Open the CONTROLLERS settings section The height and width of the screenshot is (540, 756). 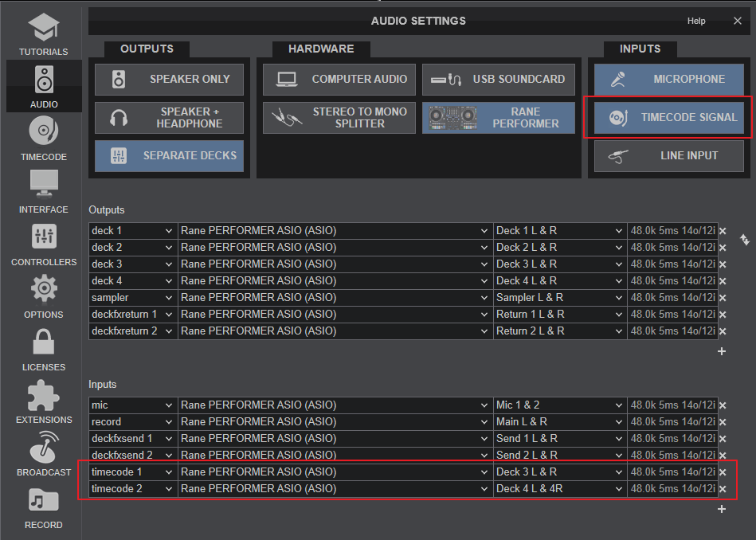click(x=44, y=245)
